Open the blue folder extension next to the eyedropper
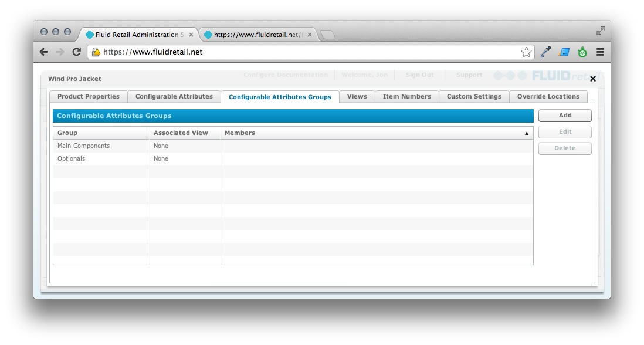Screen dimensions: 644x345 coord(563,52)
